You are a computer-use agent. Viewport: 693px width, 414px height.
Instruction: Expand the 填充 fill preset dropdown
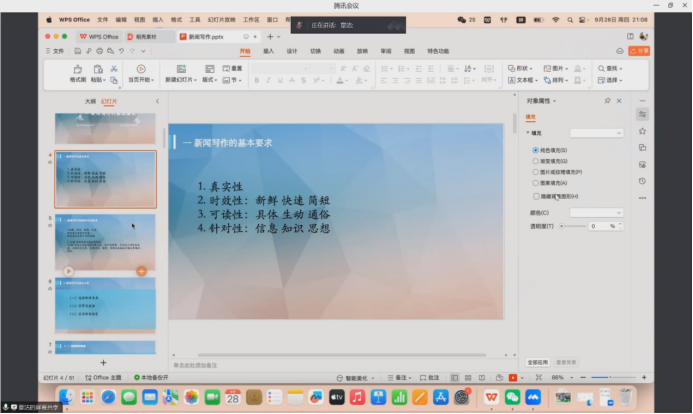596,132
